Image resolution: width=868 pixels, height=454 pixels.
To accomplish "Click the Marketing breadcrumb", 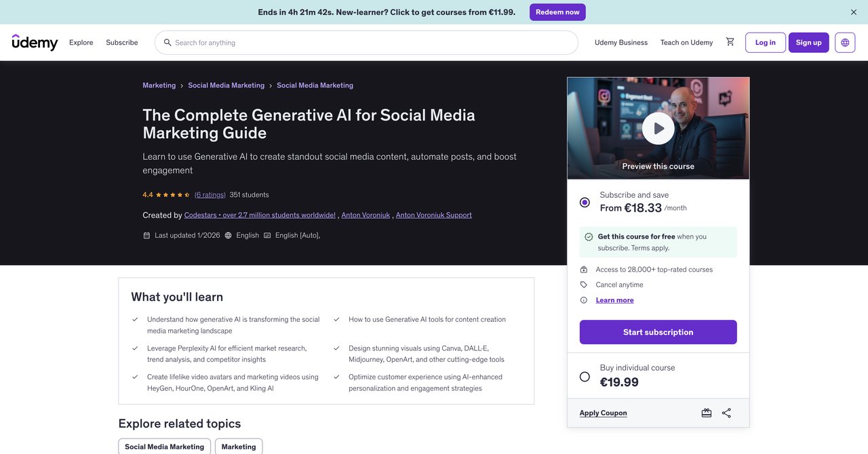I will coord(159,85).
